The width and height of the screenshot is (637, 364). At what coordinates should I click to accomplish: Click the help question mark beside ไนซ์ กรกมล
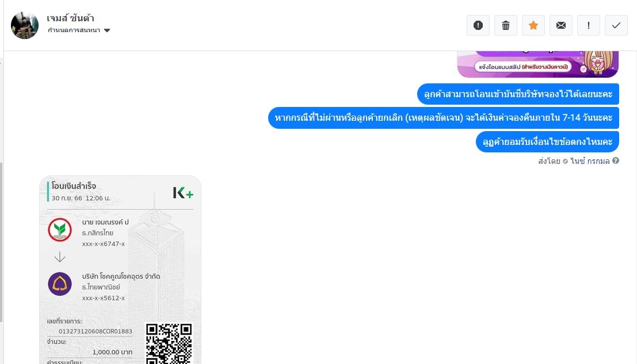(x=616, y=160)
